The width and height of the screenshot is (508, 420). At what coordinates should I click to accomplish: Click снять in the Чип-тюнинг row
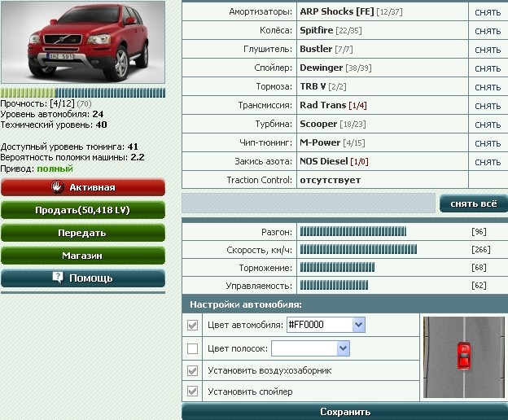(x=488, y=144)
